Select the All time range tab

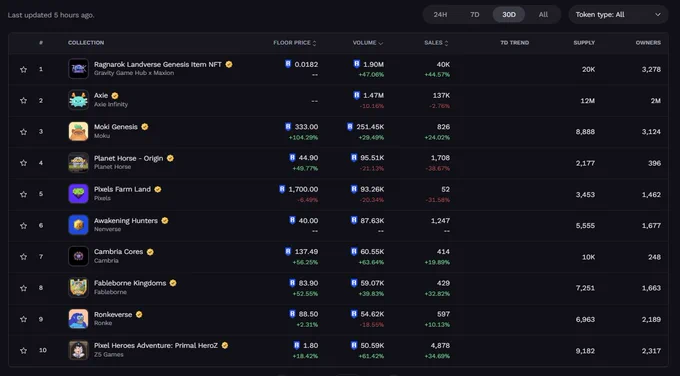click(543, 15)
